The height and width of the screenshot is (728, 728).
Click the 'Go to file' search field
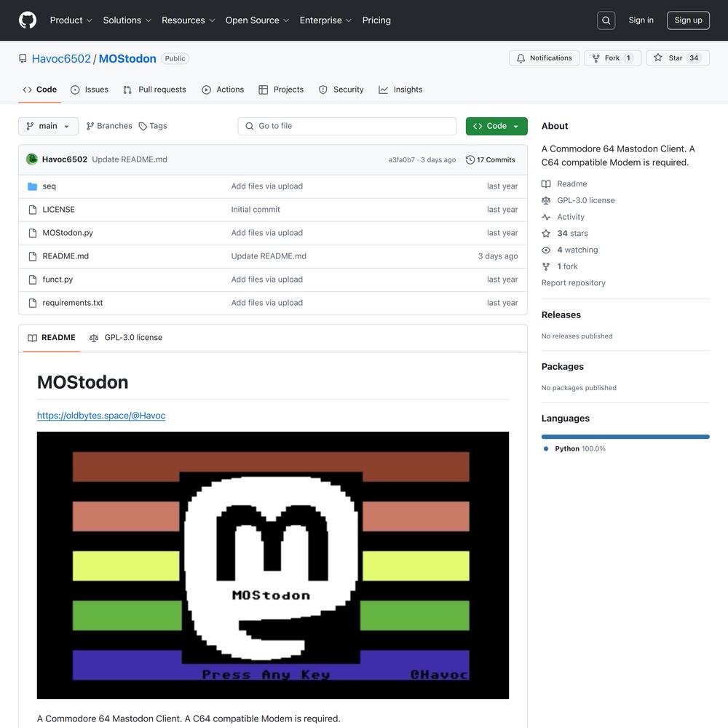347,126
